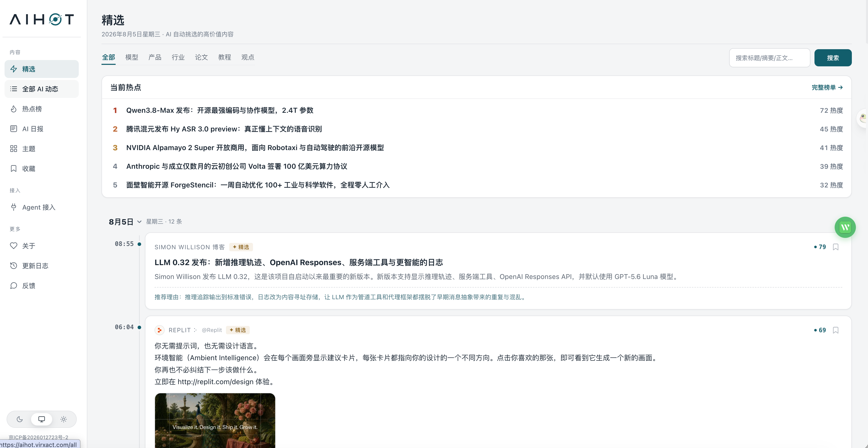Image resolution: width=868 pixels, height=448 pixels.
Task: Select the 行业 tab
Action: point(178,57)
